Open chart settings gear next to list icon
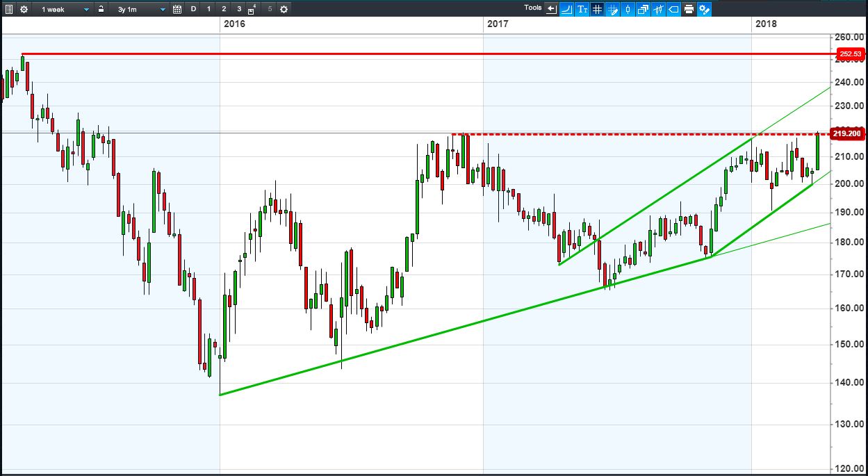Screen dimensions: 868x476 (24, 9)
